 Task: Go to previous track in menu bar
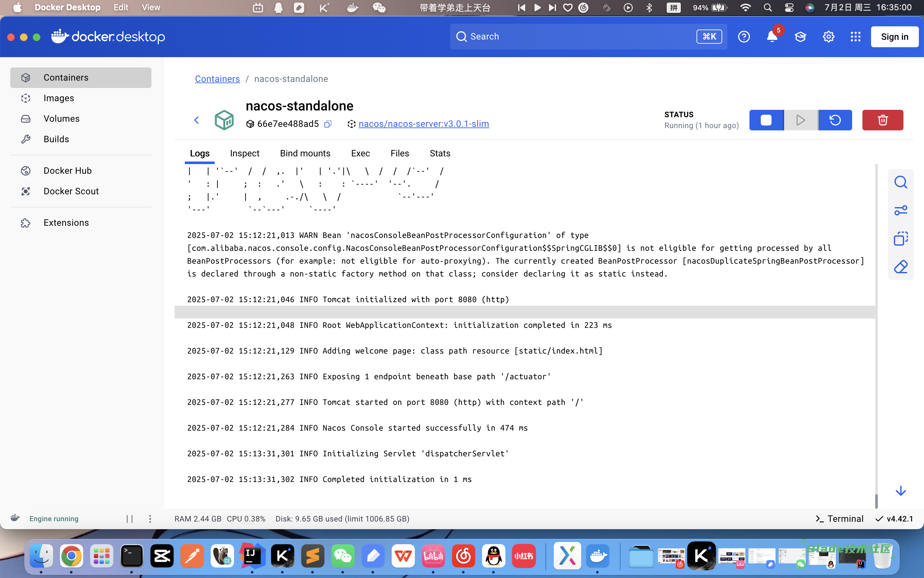point(521,8)
